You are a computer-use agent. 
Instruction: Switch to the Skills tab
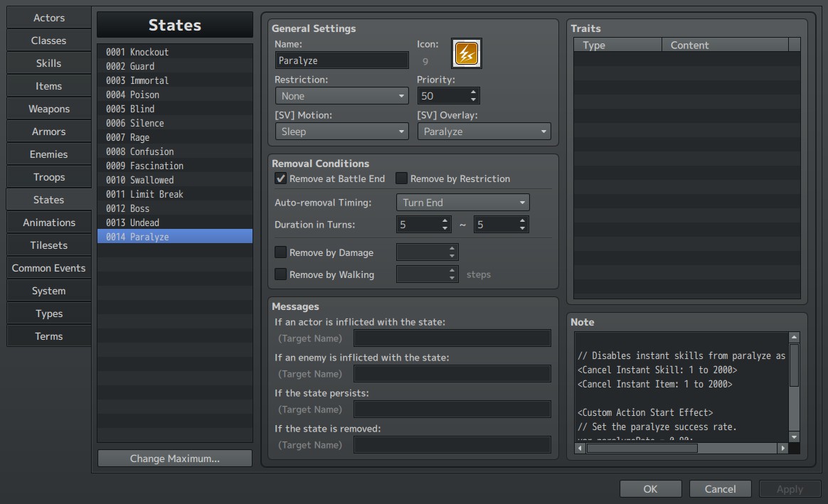tap(48, 63)
